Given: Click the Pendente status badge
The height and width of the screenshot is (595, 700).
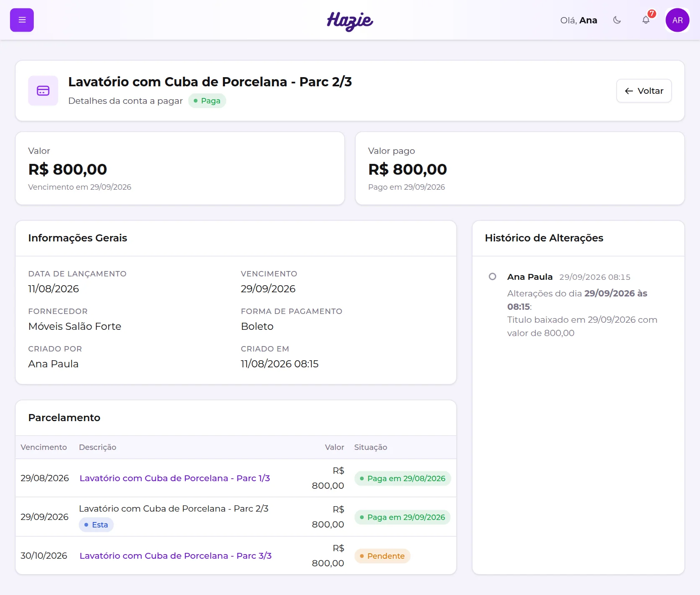Looking at the screenshot, I should (382, 556).
